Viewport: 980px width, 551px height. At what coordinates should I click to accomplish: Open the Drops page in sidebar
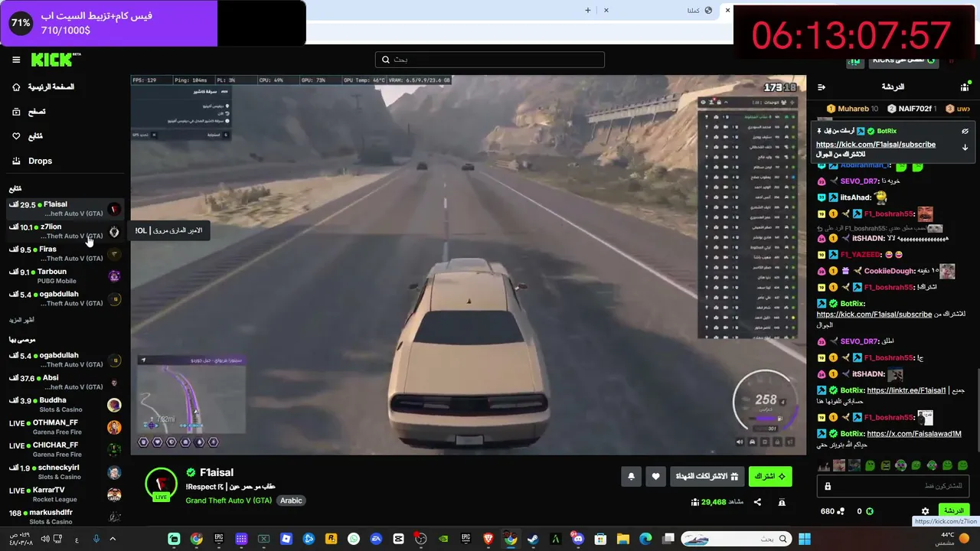pos(32,161)
